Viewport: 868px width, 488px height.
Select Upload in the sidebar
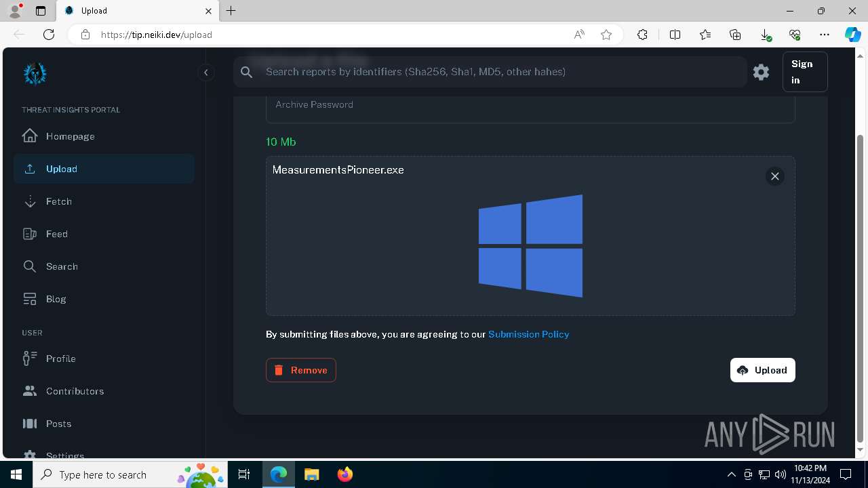[x=104, y=169]
